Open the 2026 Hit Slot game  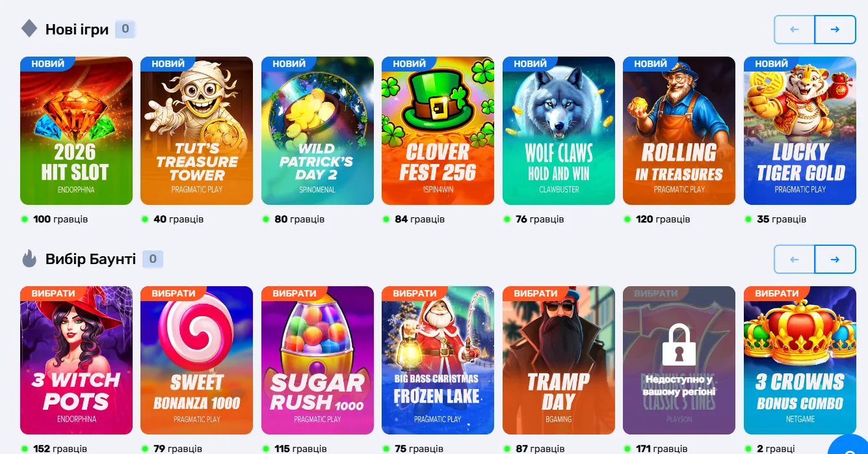pos(76,131)
